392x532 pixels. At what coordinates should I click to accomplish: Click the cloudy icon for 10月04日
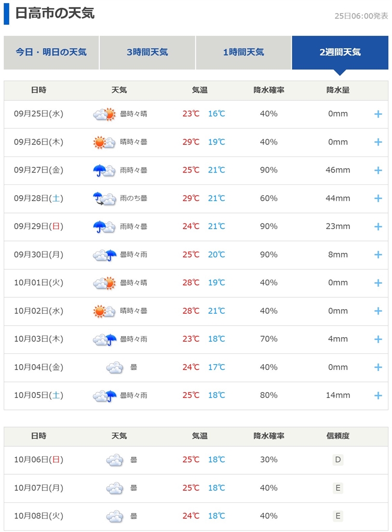point(115,367)
